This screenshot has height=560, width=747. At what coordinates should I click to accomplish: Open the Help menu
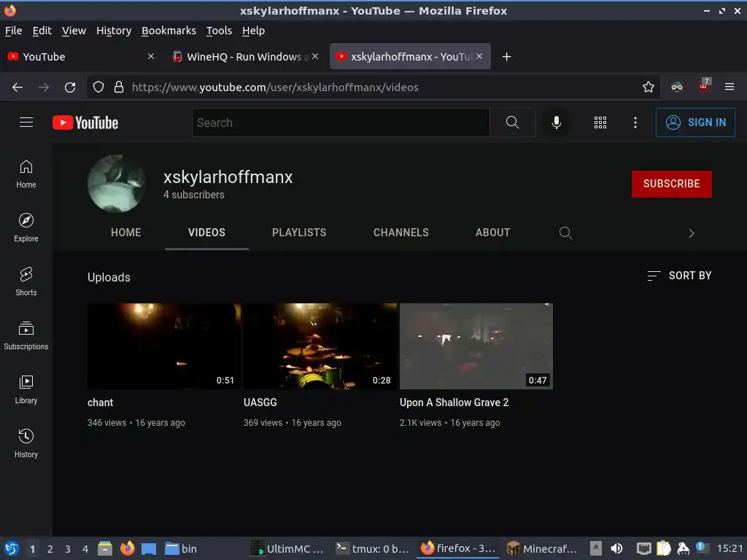click(x=253, y=31)
